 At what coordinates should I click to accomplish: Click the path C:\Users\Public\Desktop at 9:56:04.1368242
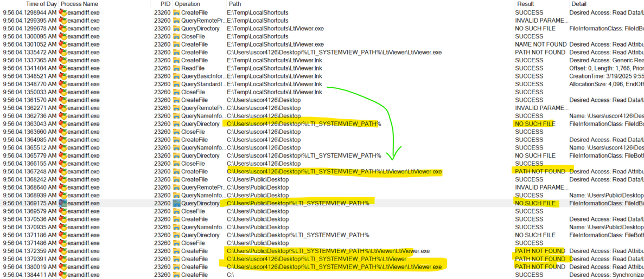tap(258, 180)
